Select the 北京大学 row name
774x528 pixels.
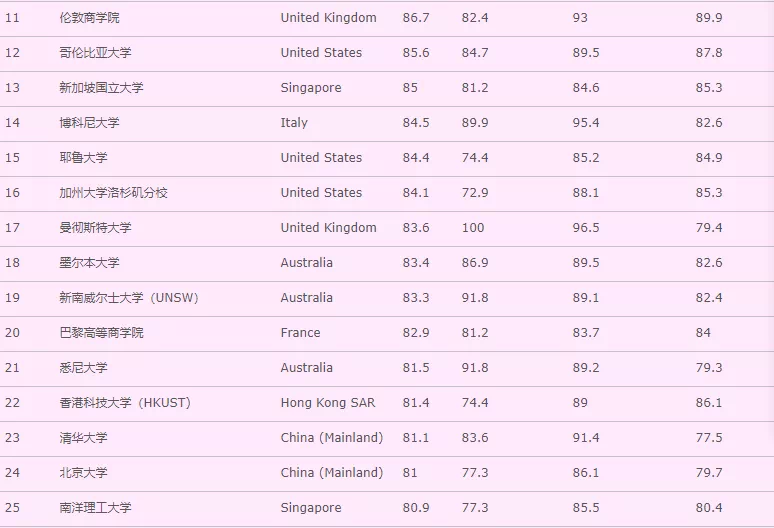pyautogui.click(x=83, y=473)
